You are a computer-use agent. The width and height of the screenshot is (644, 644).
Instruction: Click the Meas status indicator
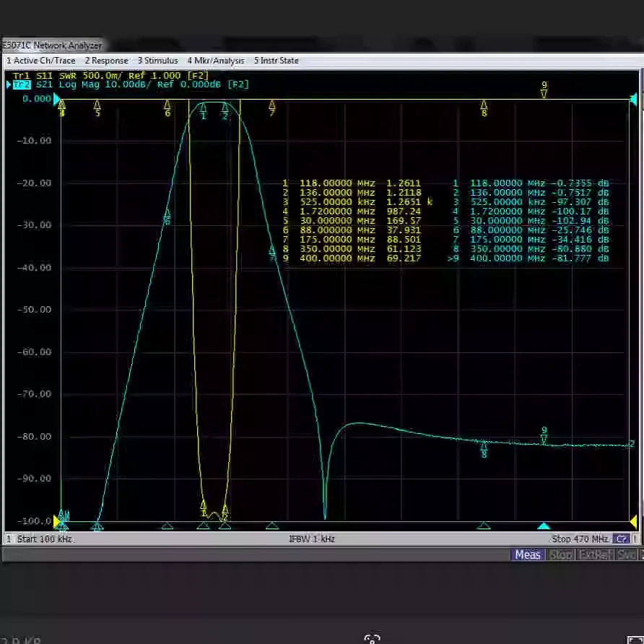tap(527, 555)
